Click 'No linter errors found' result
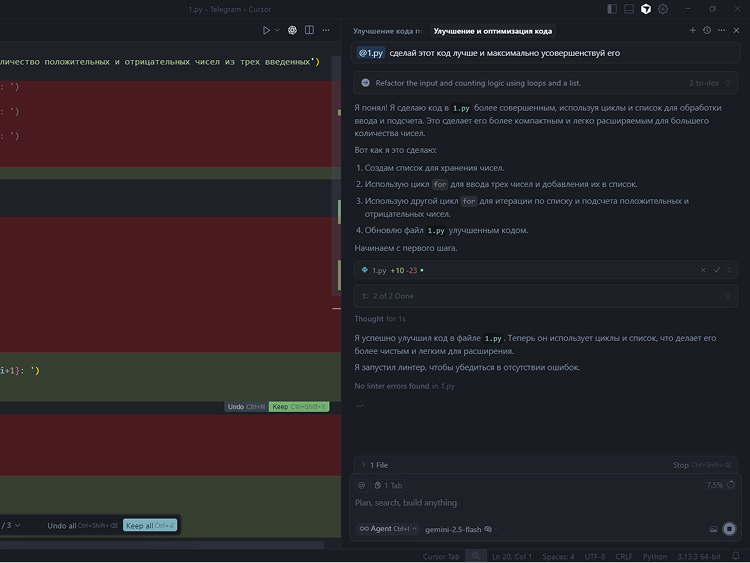The image size is (750, 563). [x=404, y=386]
